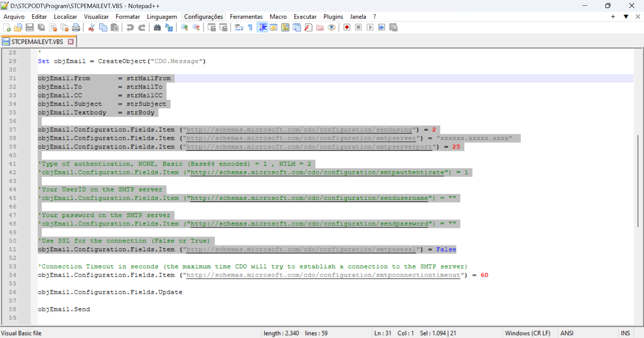Open the Arquivo menu
Image resolution: width=644 pixels, height=338 pixels.
14,17
